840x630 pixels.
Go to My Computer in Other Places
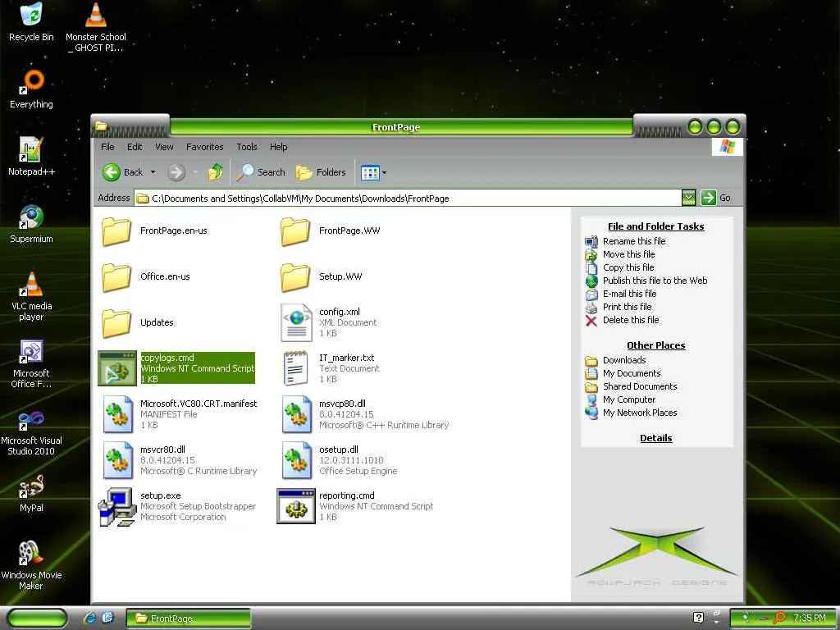point(629,399)
